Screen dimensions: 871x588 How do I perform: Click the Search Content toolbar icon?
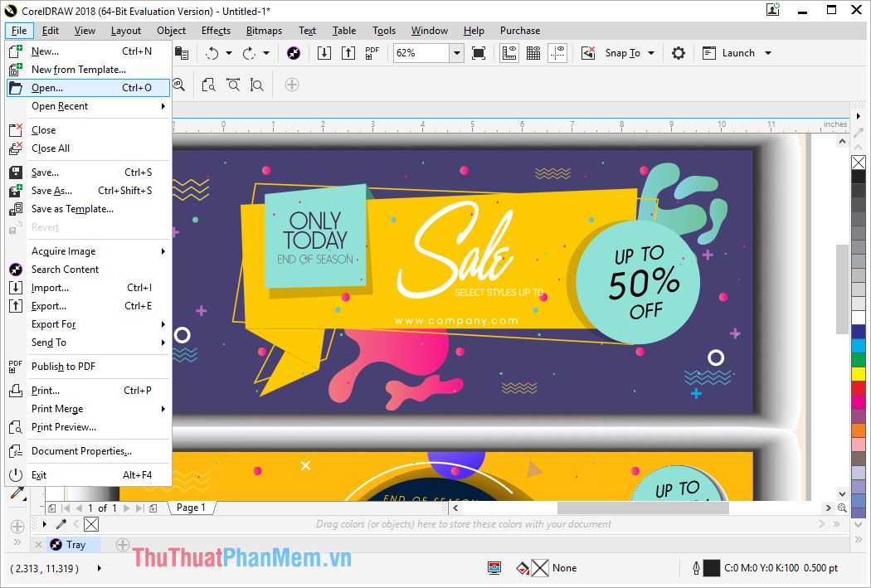tap(294, 53)
